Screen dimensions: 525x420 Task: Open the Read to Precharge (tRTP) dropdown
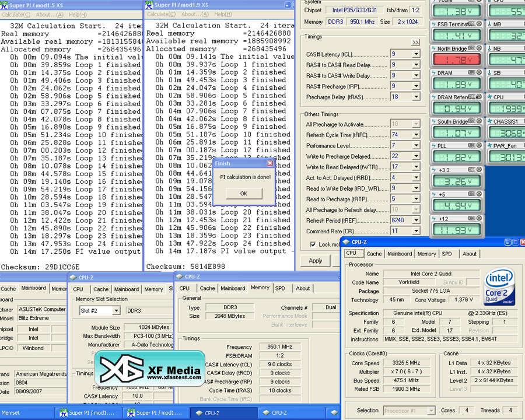(x=416, y=199)
